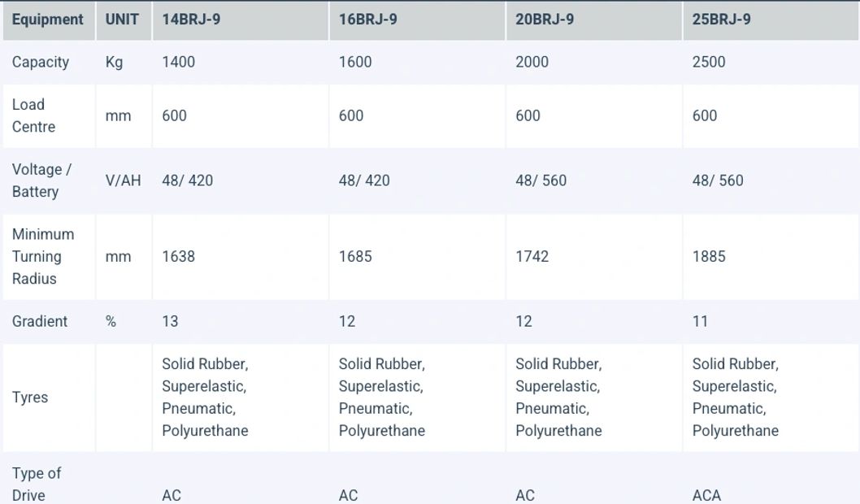860x504 pixels.
Task: Select the UNIT column header
Action: coord(122,20)
